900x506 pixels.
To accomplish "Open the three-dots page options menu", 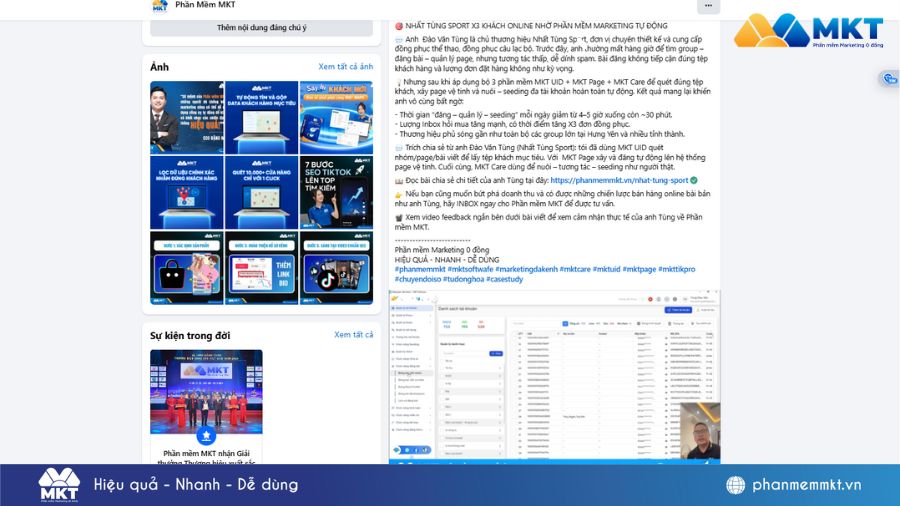I will click(x=709, y=5).
